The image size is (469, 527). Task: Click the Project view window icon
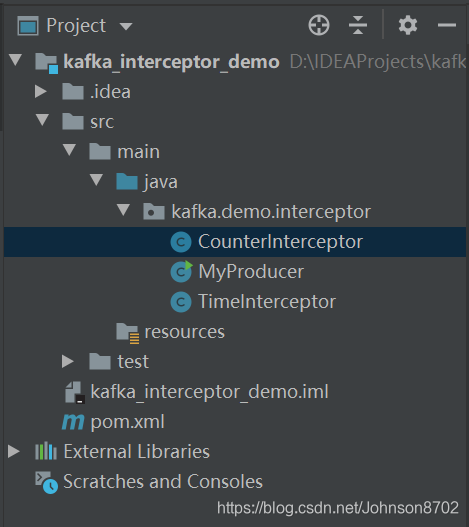pyautogui.click(x=28, y=26)
